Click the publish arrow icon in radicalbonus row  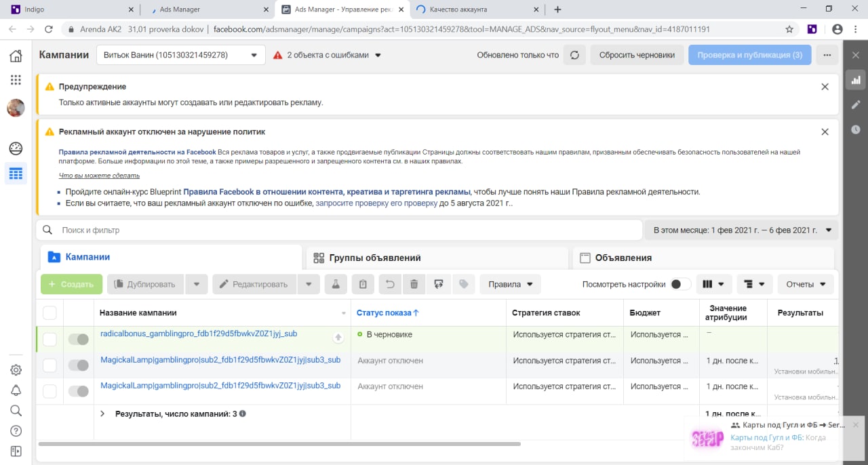coord(338,338)
